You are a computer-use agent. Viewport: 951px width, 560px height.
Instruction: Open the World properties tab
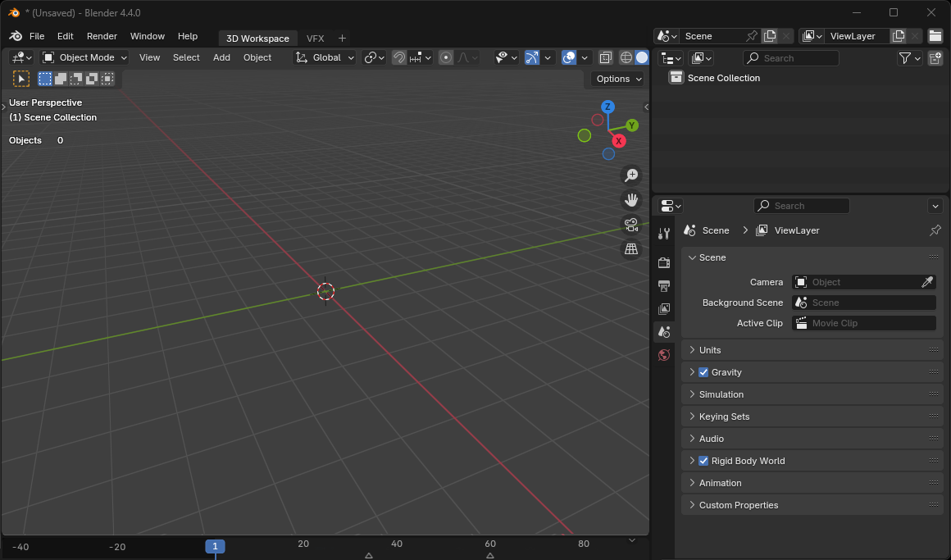(x=664, y=355)
